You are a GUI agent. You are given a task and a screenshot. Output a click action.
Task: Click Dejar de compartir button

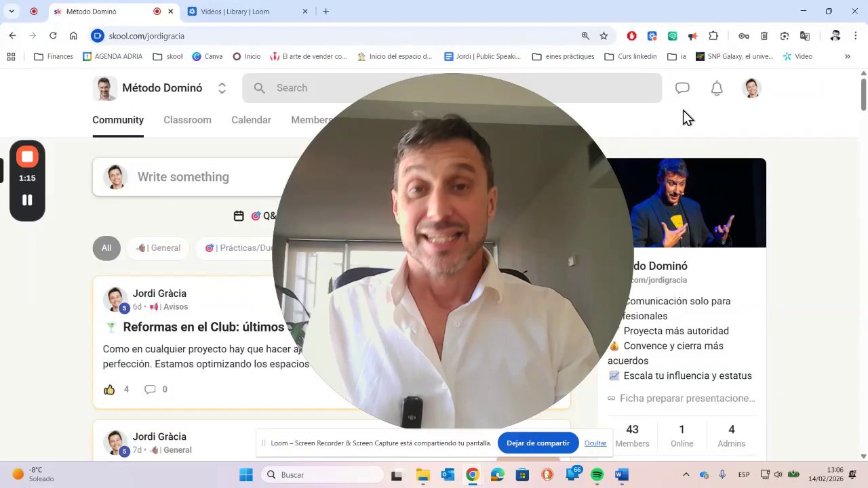(x=538, y=443)
